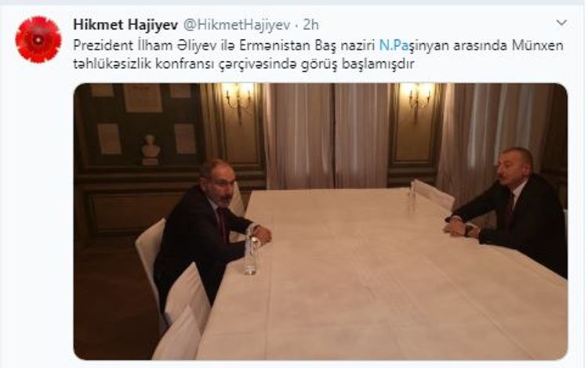Image resolution: width=588 pixels, height=368 pixels.
Task: Select the tweet text starting with Prezident İlham
Action: tap(318, 54)
